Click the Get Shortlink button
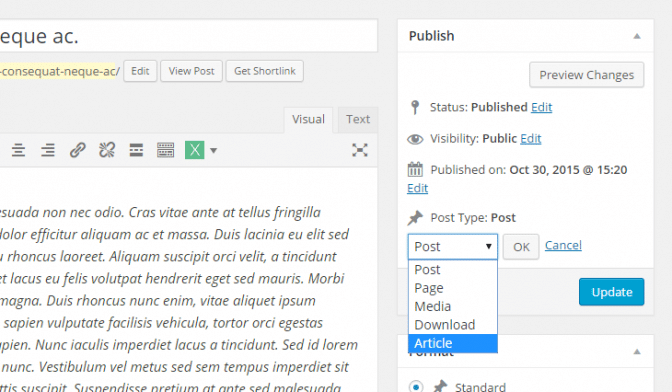This screenshot has height=392, width=672. [x=264, y=71]
